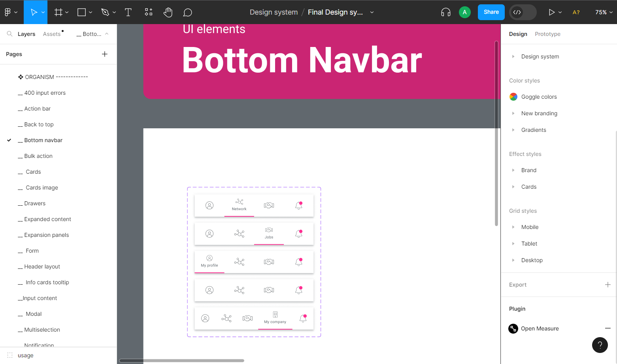Collapse the pages list chevron
Image resolution: width=617 pixels, height=364 pixels.
[x=107, y=34]
